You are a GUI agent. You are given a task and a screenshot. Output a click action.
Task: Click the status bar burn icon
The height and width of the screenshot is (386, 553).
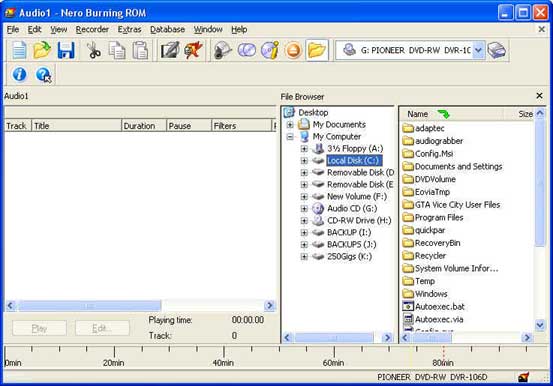coord(523,377)
